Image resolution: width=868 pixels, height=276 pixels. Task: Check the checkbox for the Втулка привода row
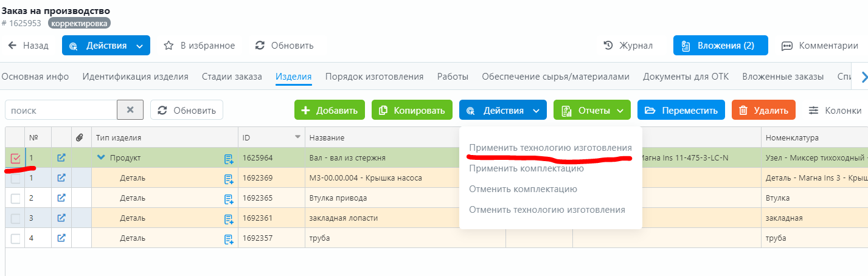point(16,198)
